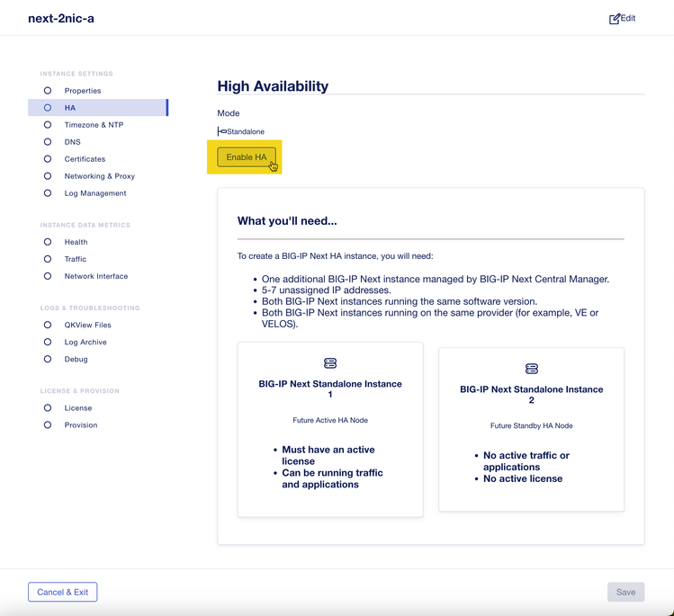Screen dimensions: 674x616
Task: Click the circle icon beside Debug
Action: point(48,359)
